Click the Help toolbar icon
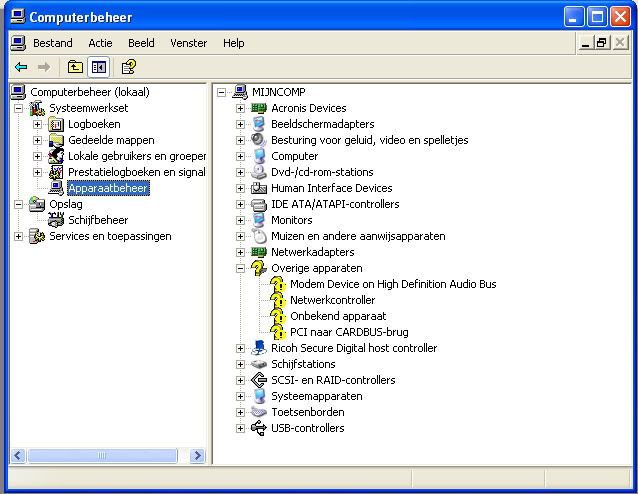The width and height of the screenshot is (638, 494). click(x=128, y=67)
